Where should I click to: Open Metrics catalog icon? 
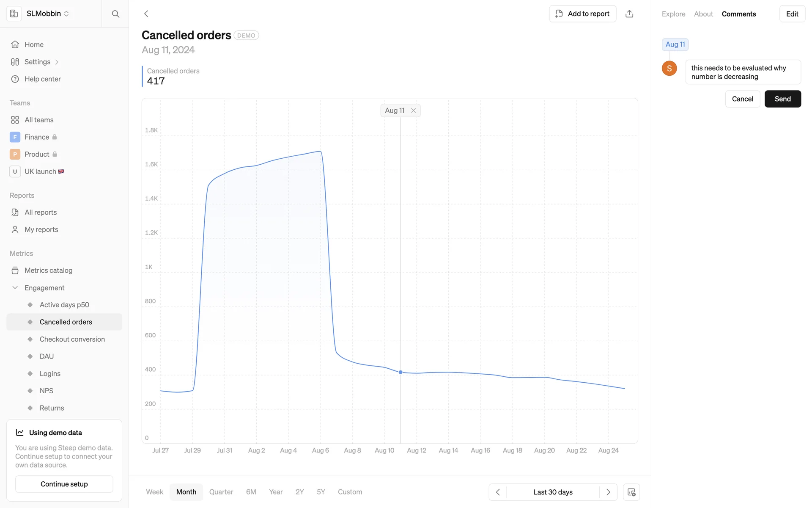click(15, 271)
